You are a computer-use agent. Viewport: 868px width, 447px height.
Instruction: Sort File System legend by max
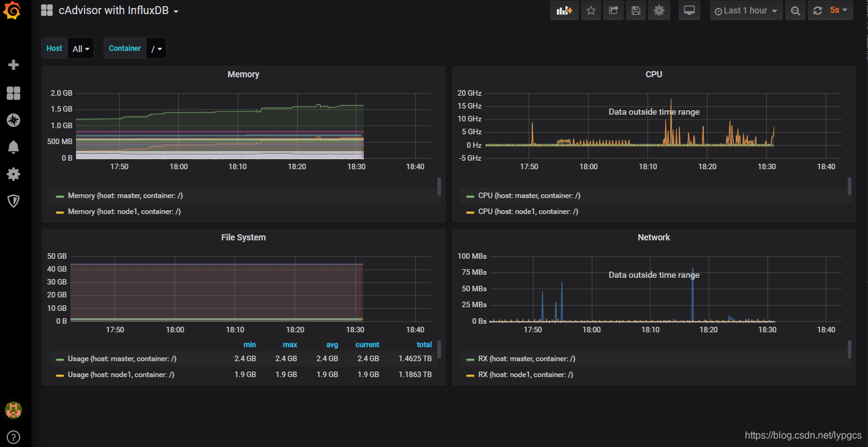[290, 345]
